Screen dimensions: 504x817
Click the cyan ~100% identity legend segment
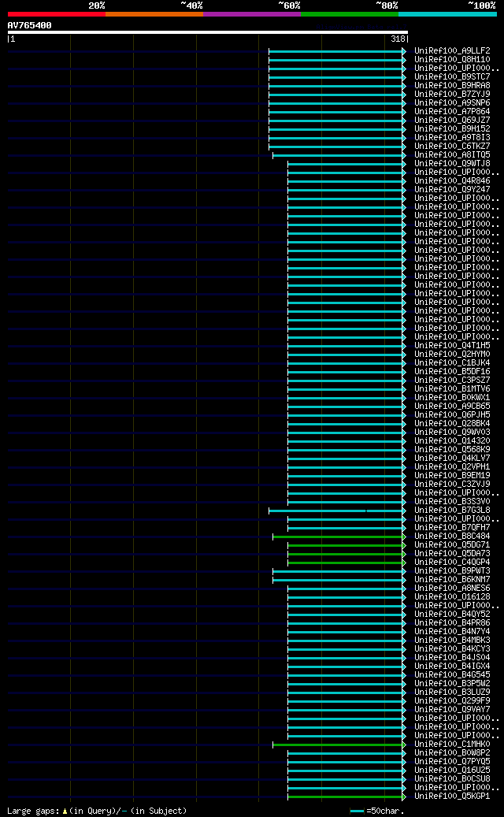pyautogui.click(x=447, y=14)
